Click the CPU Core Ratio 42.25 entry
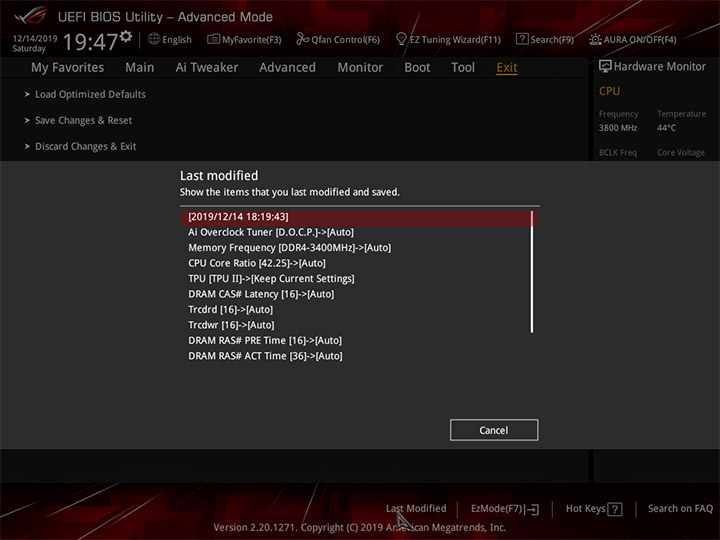720x540 pixels. [257, 264]
